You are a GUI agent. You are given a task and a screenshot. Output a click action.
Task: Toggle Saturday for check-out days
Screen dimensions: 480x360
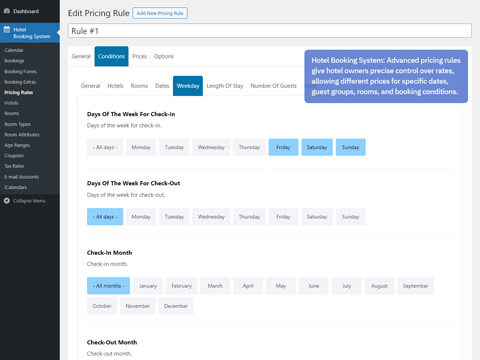pyautogui.click(x=317, y=217)
